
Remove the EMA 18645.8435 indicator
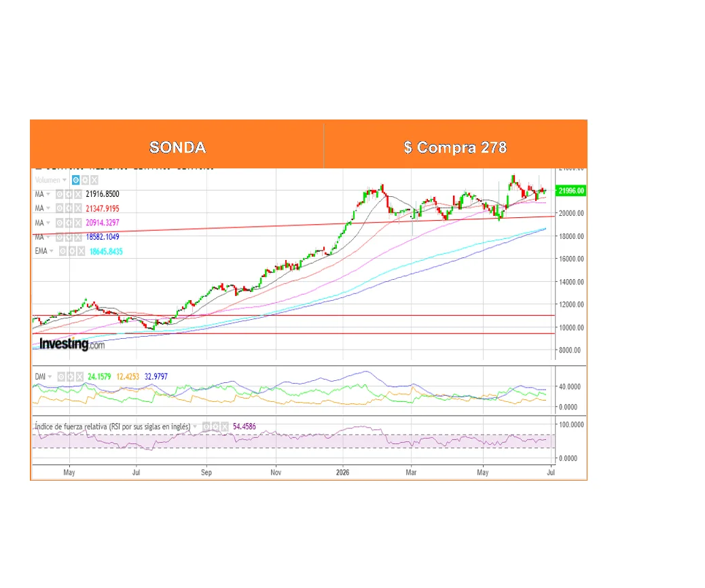(x=82, y=251)
